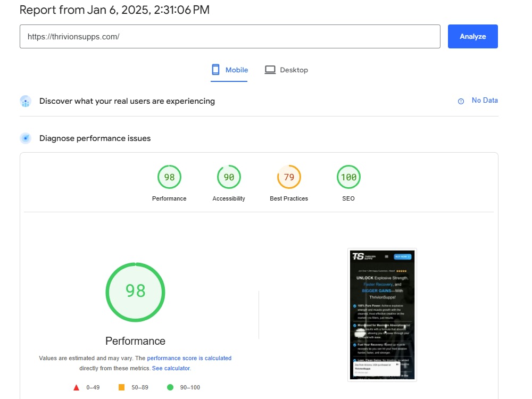This screenshot has height=399, width=532.
Task: Click the Performance label under 98
Action: pos(169,198)
